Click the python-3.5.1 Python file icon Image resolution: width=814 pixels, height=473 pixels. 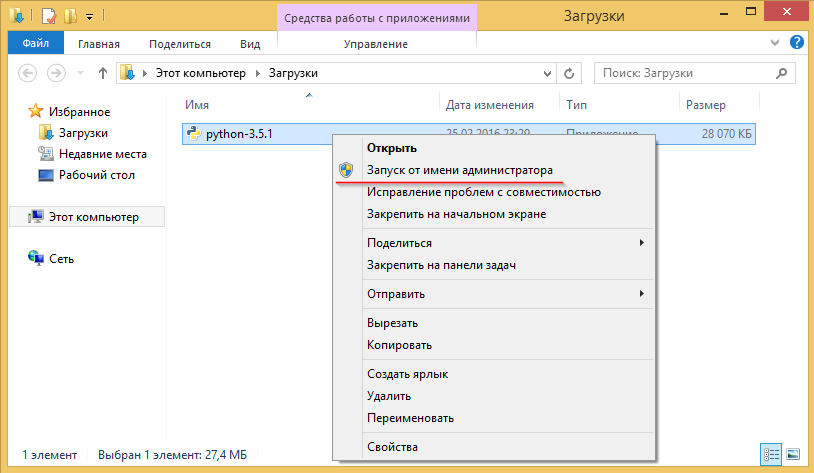click(x=194, y=133)
